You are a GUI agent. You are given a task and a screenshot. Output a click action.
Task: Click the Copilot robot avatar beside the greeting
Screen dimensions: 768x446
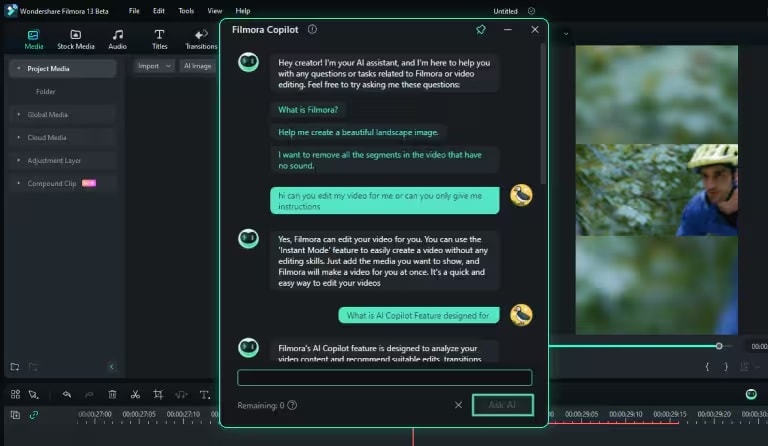[248, 62]
